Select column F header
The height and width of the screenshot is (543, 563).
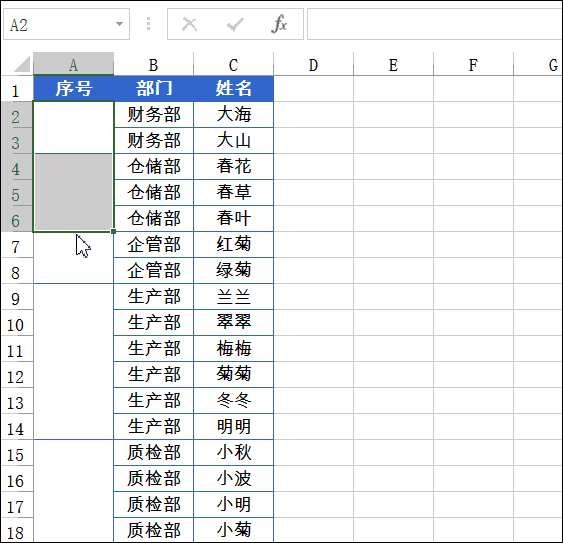pyautogui.click(x=474, y=64)
